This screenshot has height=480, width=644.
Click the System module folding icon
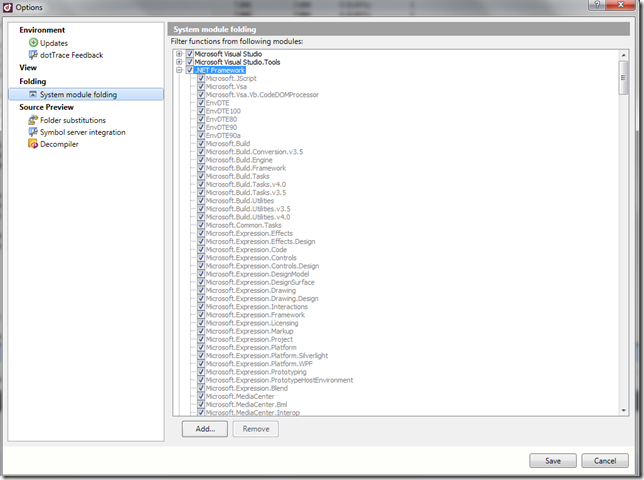(x=33, y=94)
